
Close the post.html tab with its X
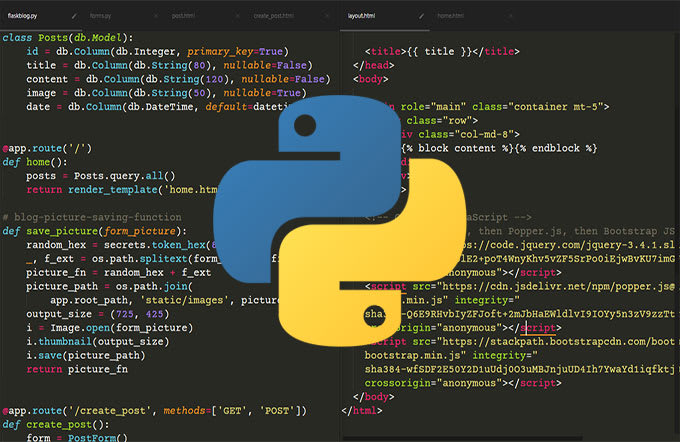point(238,16)
